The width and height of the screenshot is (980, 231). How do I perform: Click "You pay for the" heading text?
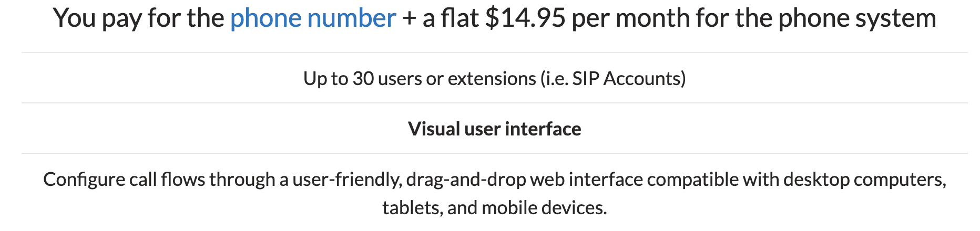click(139, 18)
